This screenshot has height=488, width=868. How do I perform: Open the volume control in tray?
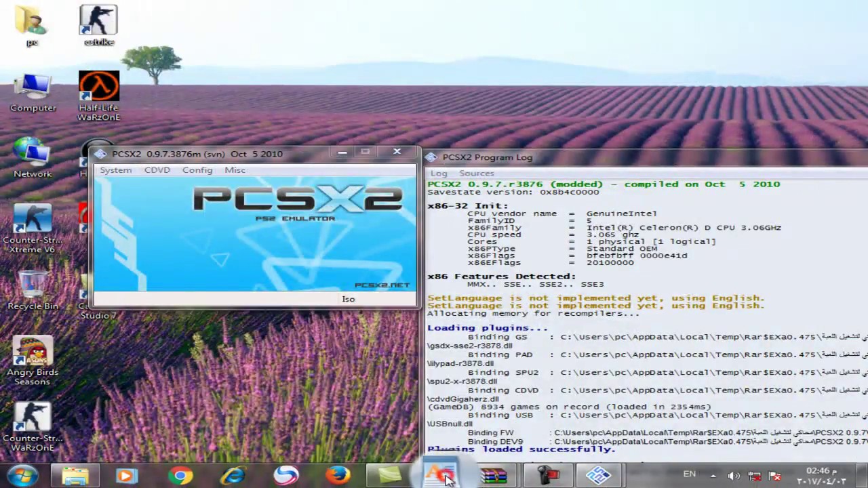click(x=734, y=476)
